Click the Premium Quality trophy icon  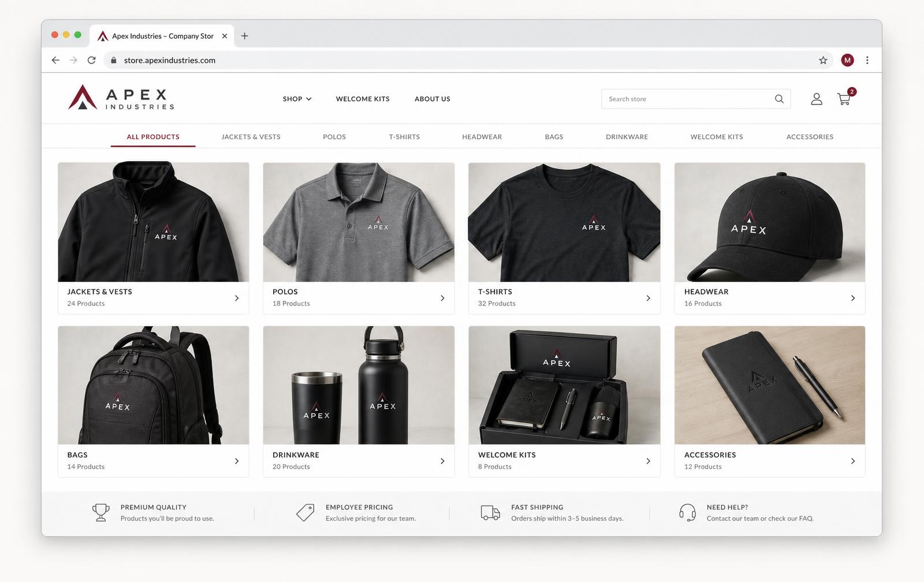coord(101,512)
